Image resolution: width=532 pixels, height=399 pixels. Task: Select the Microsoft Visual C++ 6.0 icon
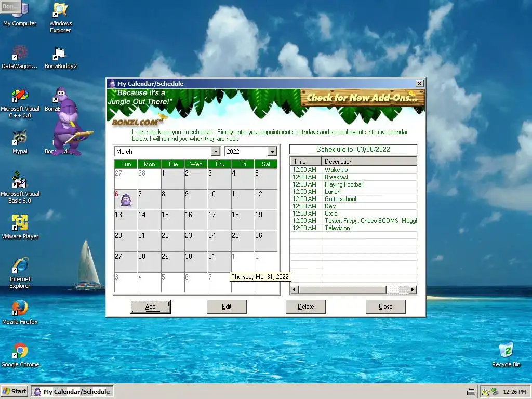(x=20, y=103)
